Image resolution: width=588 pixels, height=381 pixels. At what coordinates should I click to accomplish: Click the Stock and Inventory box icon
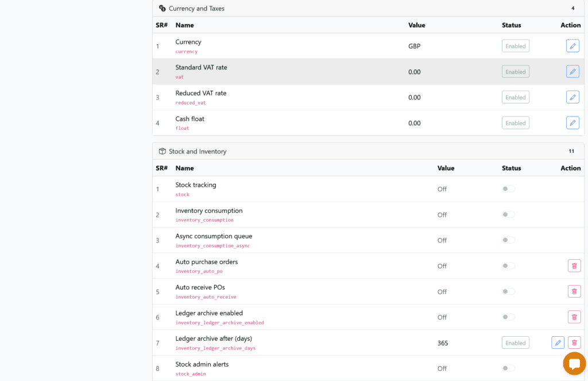(x=162, y=151)
